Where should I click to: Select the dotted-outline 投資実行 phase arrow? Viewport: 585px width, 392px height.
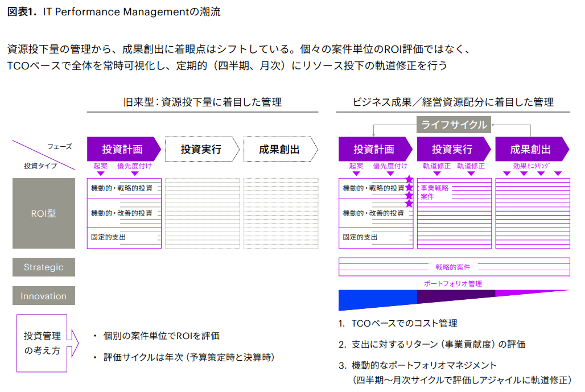click(x=201, y=150)
